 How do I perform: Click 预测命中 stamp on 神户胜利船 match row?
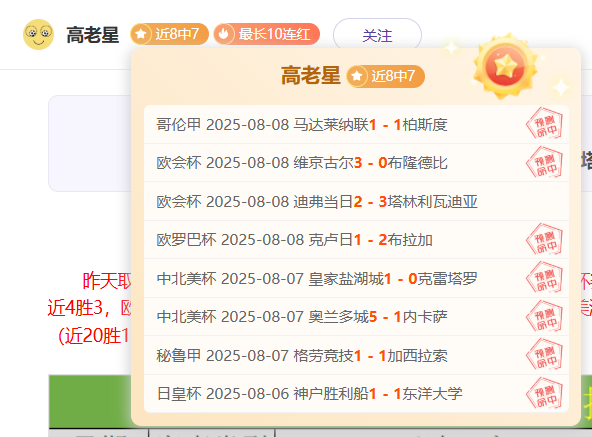tap(544, 393)
